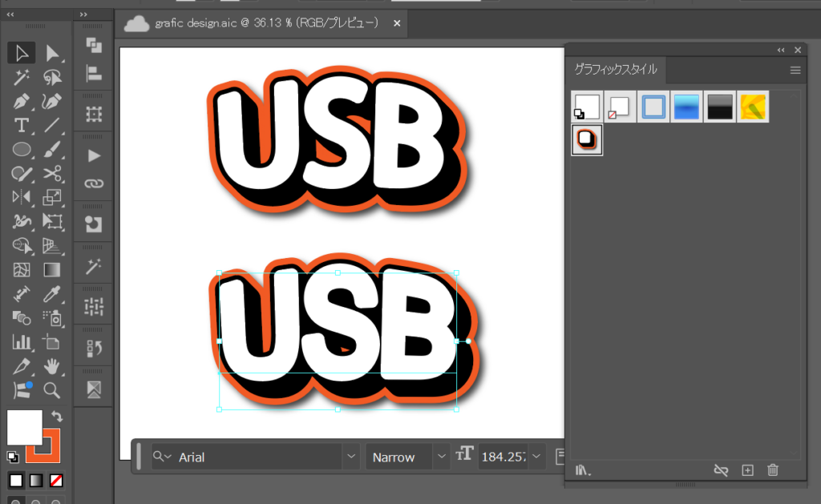Choose the Blend tool
The image size is (821, 504).
point(22,317)
